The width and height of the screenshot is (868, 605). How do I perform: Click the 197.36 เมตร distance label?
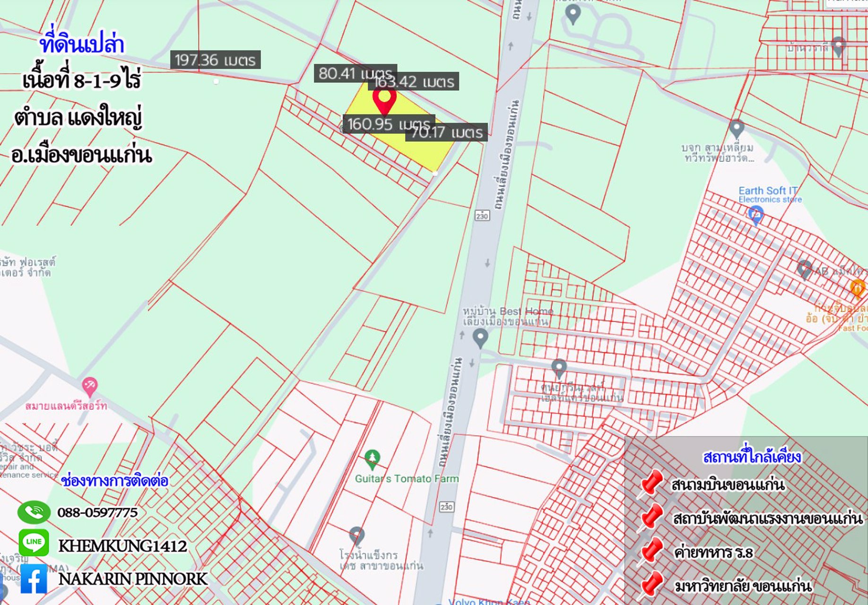215,60
